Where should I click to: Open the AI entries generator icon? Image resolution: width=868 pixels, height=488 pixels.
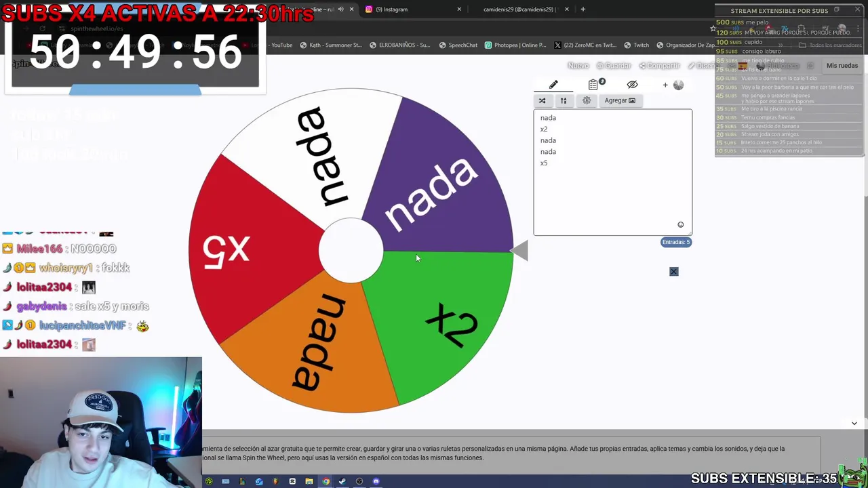coord(587,100)
